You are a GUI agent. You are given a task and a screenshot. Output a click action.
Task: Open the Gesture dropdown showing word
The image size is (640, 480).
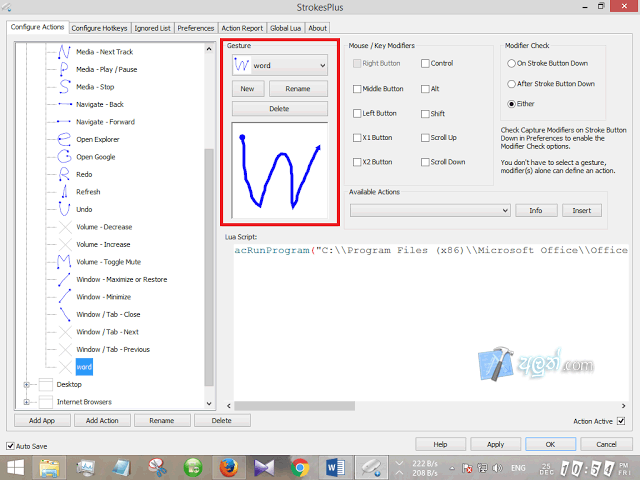tap(280, 65)
